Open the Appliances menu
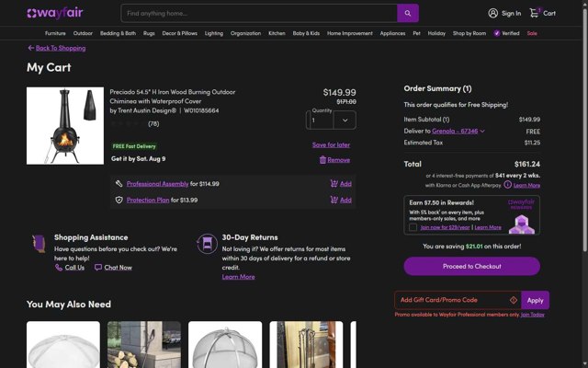This screenshot has width=588, height=368. click(392, 33)
